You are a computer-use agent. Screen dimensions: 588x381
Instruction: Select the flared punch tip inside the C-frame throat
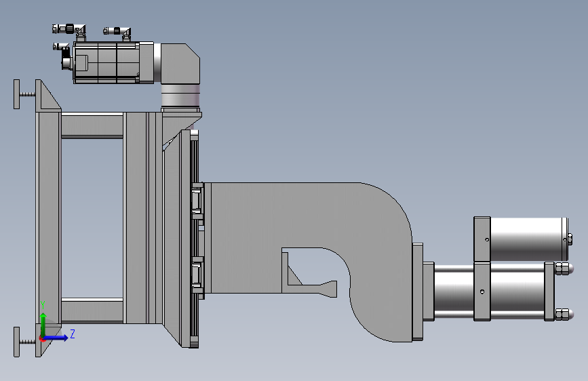click(328, 289)
